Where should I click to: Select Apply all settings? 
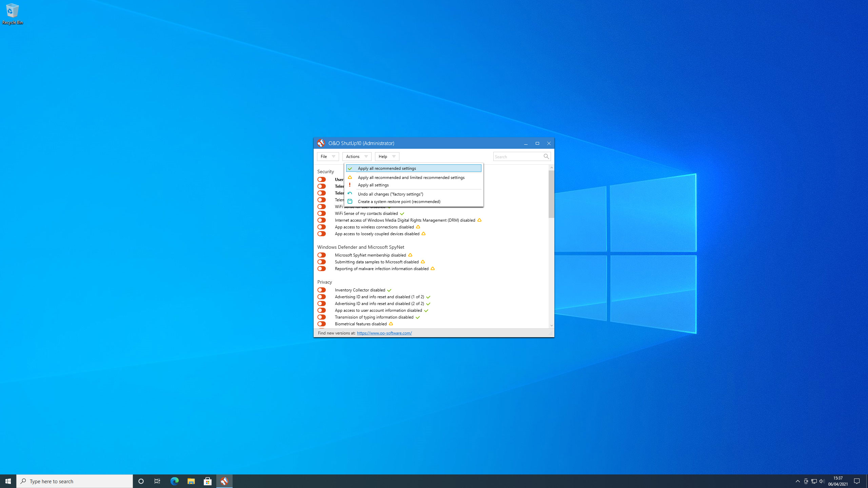tap(414, 185)
